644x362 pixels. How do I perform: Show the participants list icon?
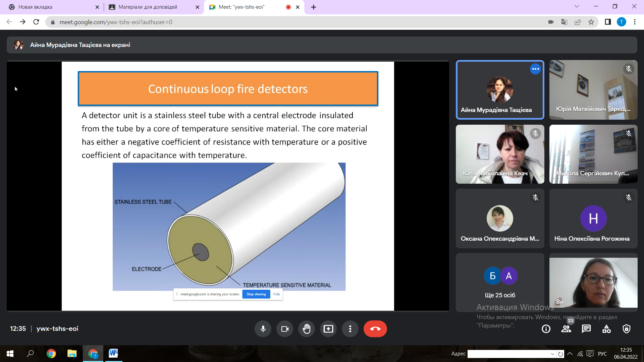click(566, 329)
